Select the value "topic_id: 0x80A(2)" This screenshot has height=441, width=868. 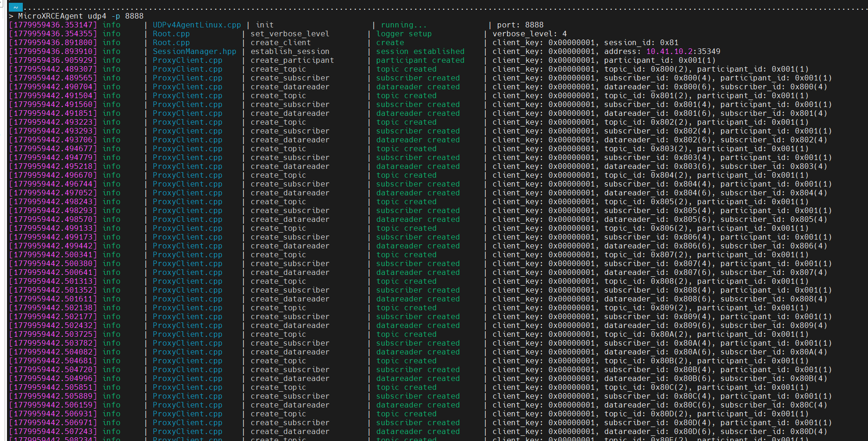coord(646,334)
